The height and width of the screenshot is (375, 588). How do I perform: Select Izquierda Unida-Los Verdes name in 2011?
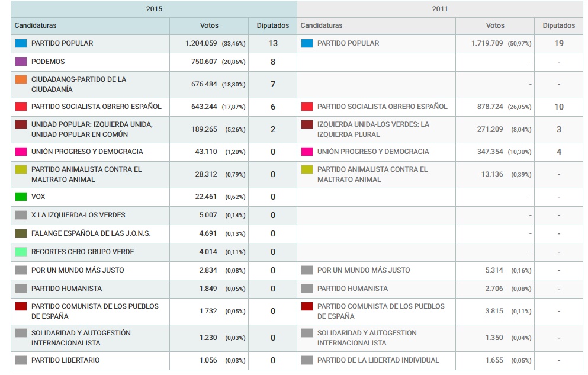(x=373, y=129)
